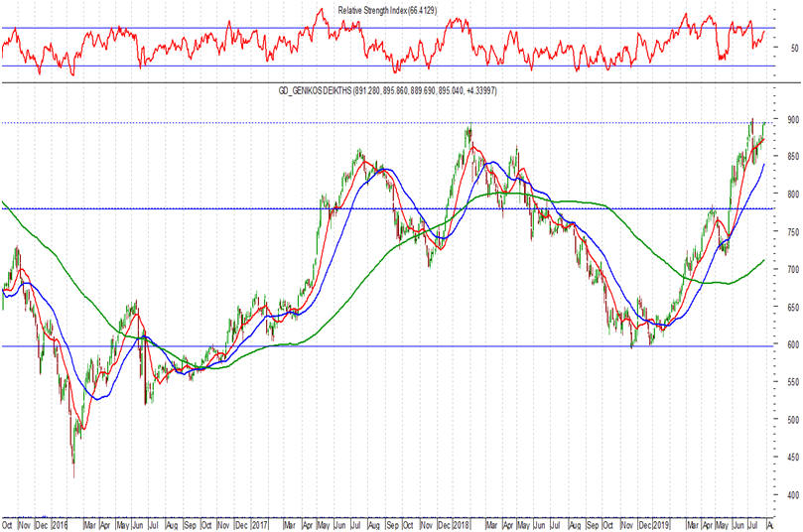Click the 600 price axis label

tap(793, 344)
